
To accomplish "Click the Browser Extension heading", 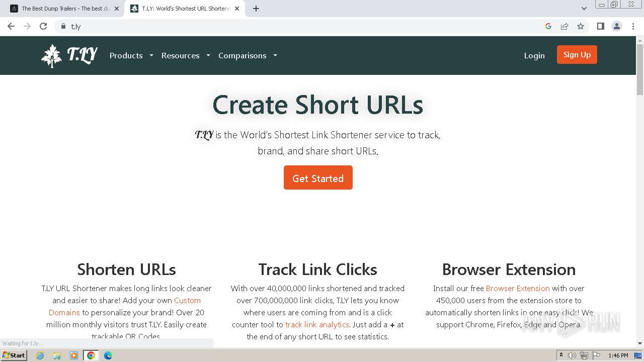I will (x=509, y=269).
